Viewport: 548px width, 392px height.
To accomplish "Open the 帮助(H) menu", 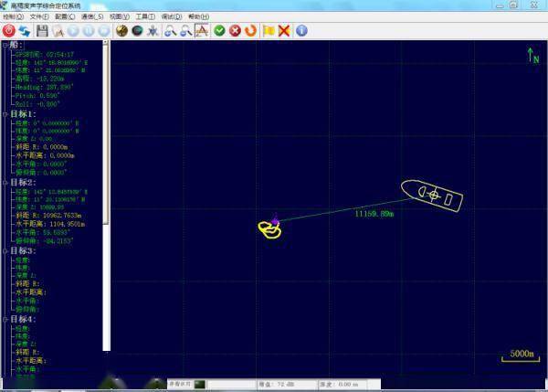I will point(197,16).
